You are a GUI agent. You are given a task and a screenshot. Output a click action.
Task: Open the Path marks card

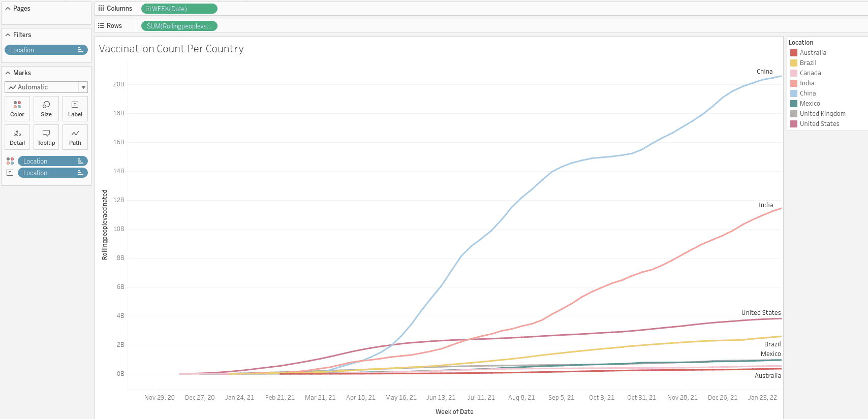pos(75,137)
